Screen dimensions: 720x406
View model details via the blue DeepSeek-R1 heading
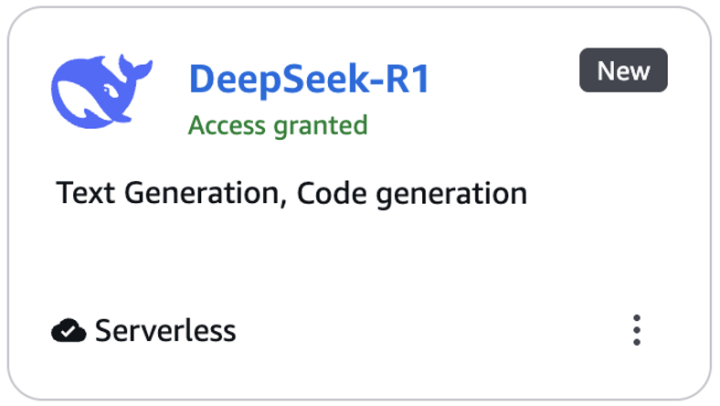point(309,80)
